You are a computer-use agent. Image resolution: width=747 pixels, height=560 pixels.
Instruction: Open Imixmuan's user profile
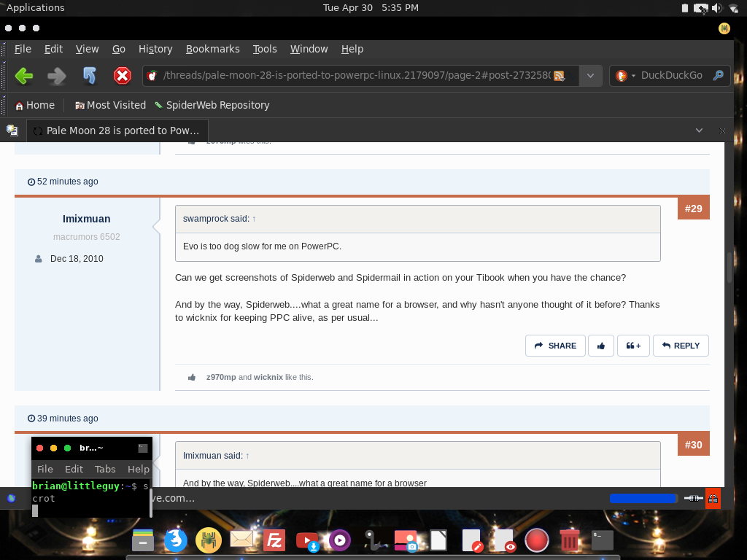point(86,219)
